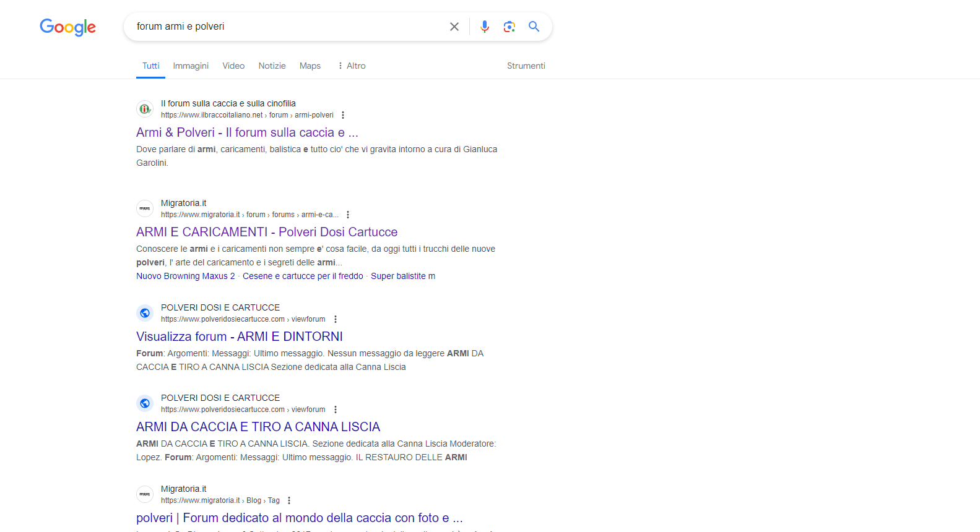Select the Video tab
This screenshot has width=980, height=532.
coord(233,66)
